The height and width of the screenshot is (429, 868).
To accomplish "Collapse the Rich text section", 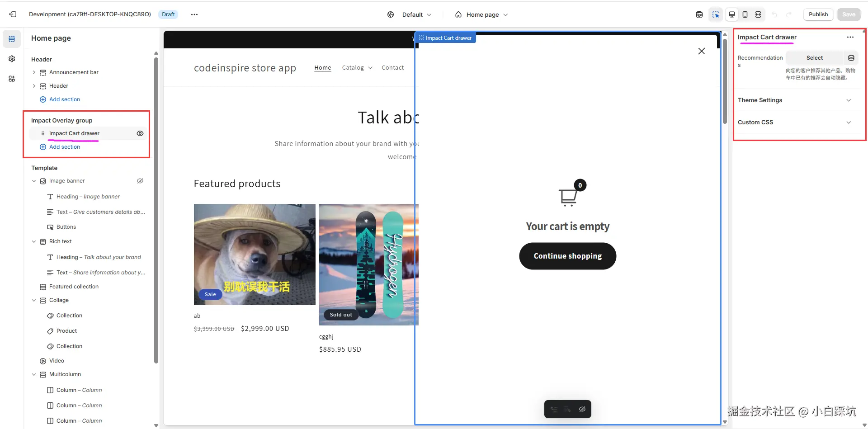I will [34, 241].
